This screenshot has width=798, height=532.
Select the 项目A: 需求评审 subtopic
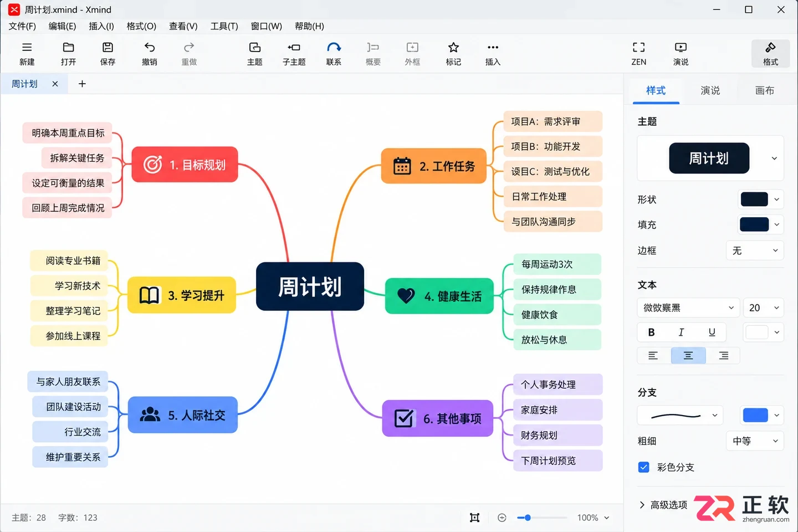click(553, 121)
